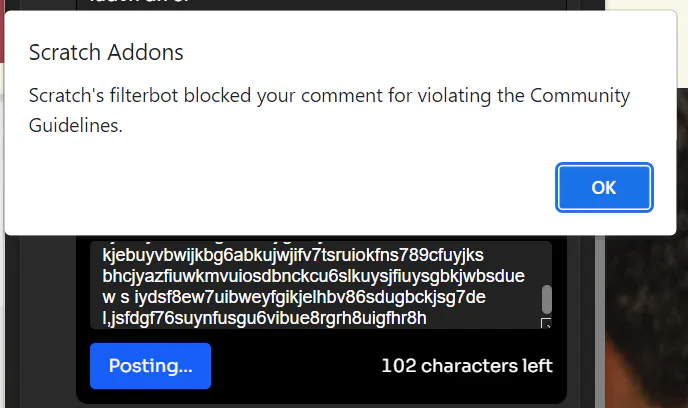The image size is (688, 408).
Task: Place cursor in line starting "w s iydsf8ew7"
Action: pos(294,297)
